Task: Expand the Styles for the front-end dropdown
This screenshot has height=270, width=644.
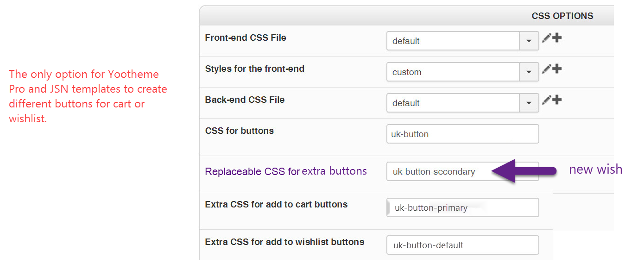Action: pos(529,72)
